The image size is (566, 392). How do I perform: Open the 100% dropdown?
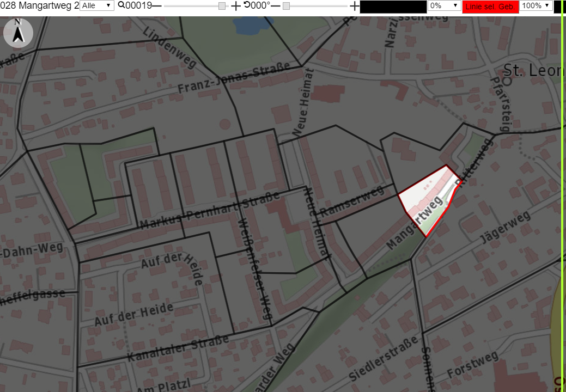click(536, 5)
